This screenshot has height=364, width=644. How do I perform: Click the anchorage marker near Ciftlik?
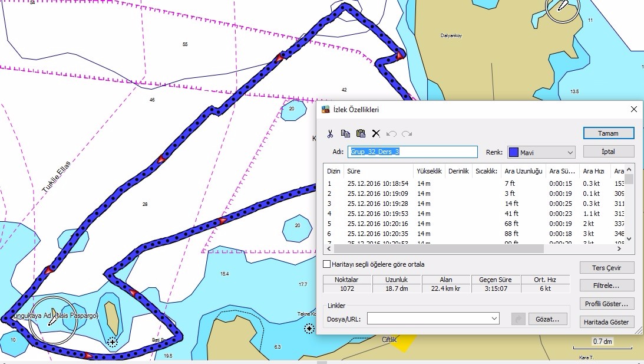(309, 328)
